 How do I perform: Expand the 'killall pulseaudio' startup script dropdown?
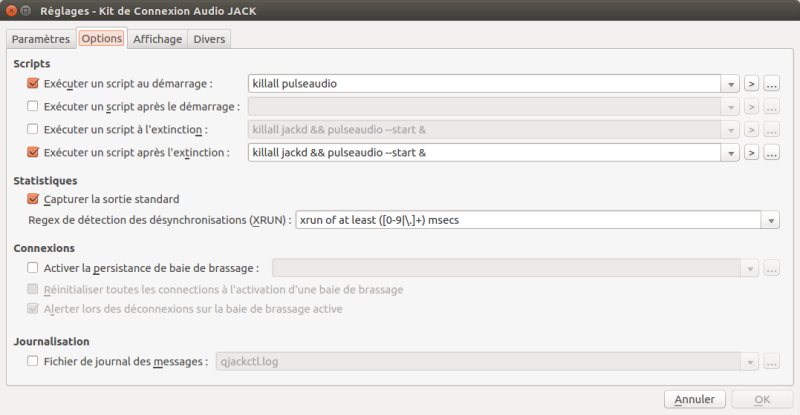(x=731, y=84)
